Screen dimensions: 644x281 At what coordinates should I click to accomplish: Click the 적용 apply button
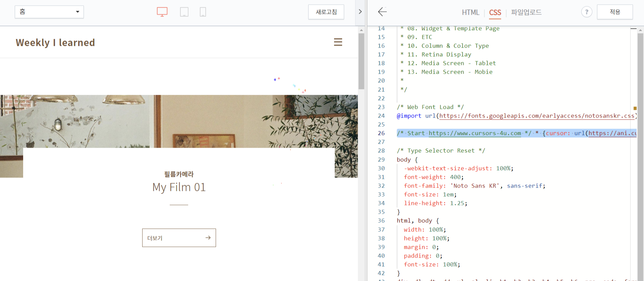615,12
